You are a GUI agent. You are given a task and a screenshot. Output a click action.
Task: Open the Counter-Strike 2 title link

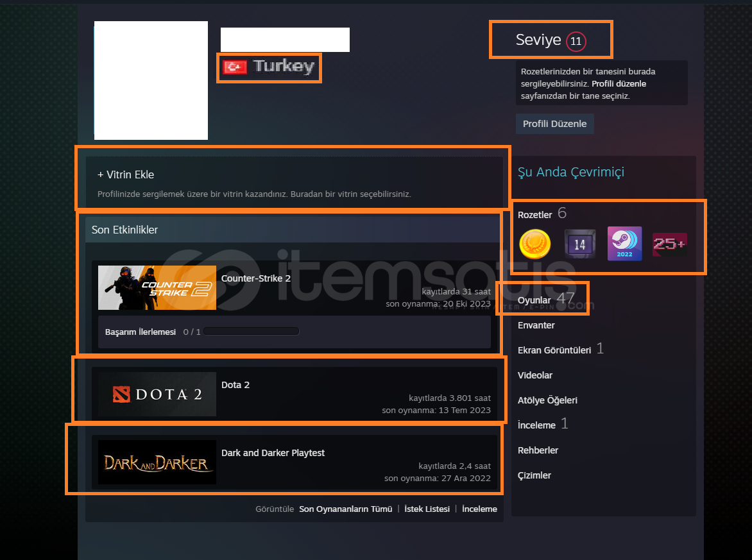point(255,278)
